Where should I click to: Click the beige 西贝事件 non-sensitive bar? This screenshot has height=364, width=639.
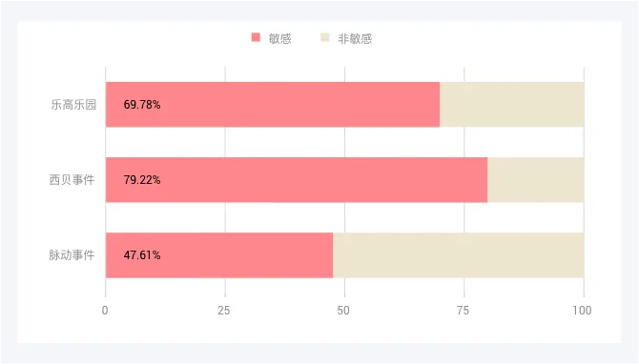click(x=535, y=180)
